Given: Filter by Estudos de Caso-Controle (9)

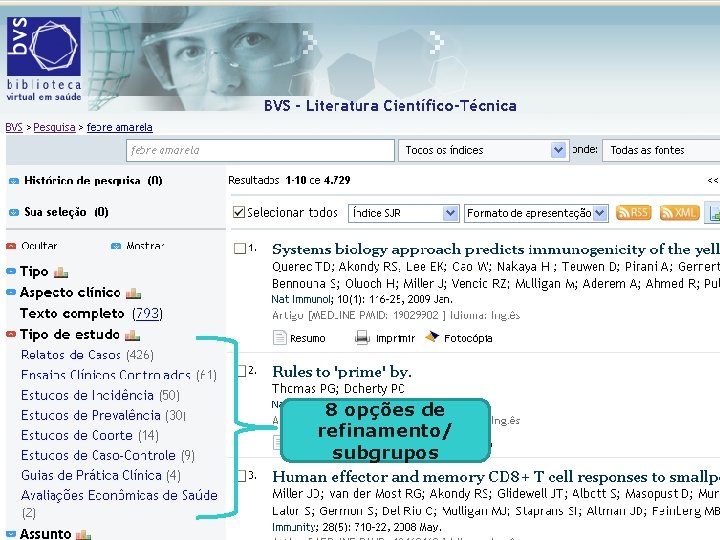Looking at the screenshot, I should [x=108, y=456].
